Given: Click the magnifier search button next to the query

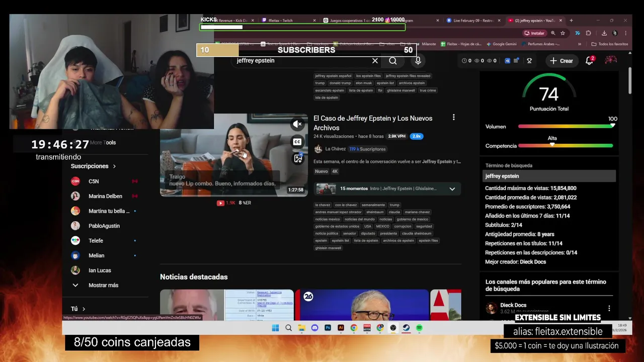Looking at the screenshot, I should click(x=393, y=61).
